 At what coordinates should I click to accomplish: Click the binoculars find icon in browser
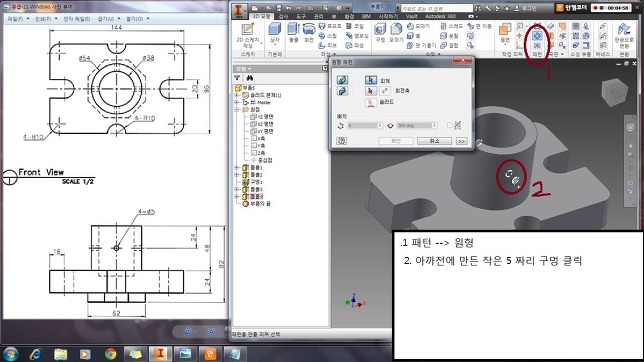[249, 78]
